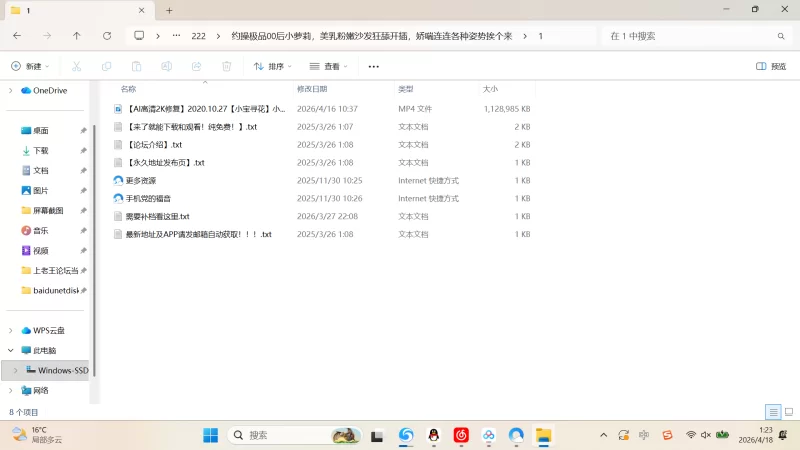This screenshot has height=450, width=800.
Task: Click the Copy icon in the toolbar
Action: (106, 66)
